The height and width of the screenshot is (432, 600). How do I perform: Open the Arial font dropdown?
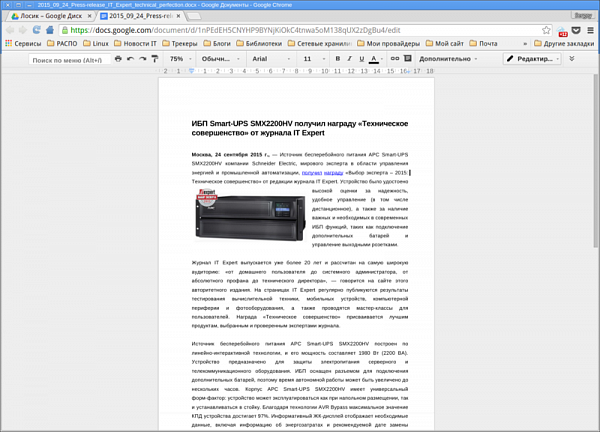point(271,59)
